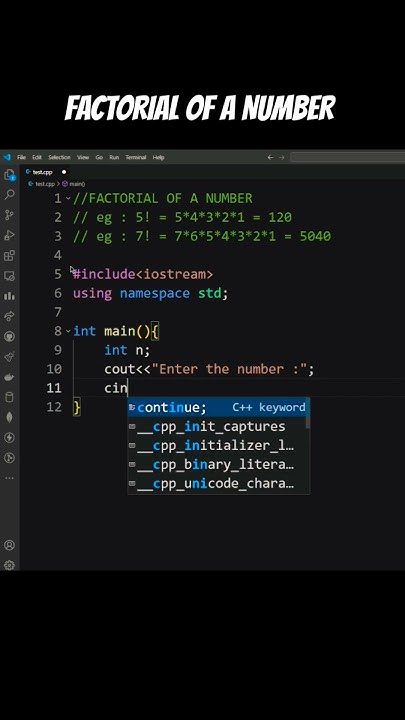Click line number 7 in the gutter
This screenshot has width=405, height=720.
pyautogui.click(x=57, y=312)
